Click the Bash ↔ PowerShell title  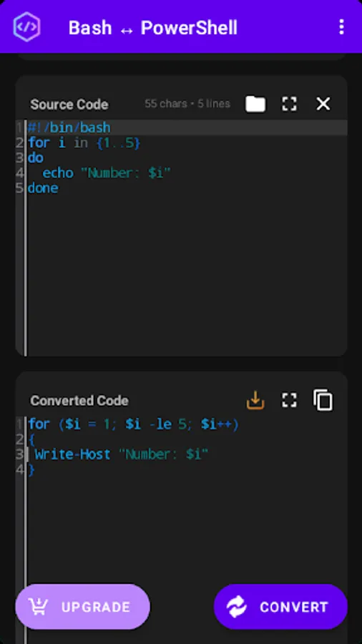152,28
